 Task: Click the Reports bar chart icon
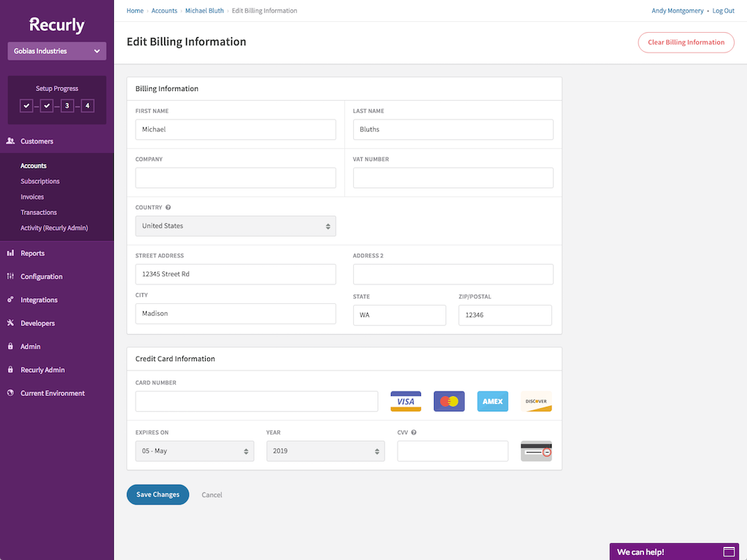coord(10,253)
